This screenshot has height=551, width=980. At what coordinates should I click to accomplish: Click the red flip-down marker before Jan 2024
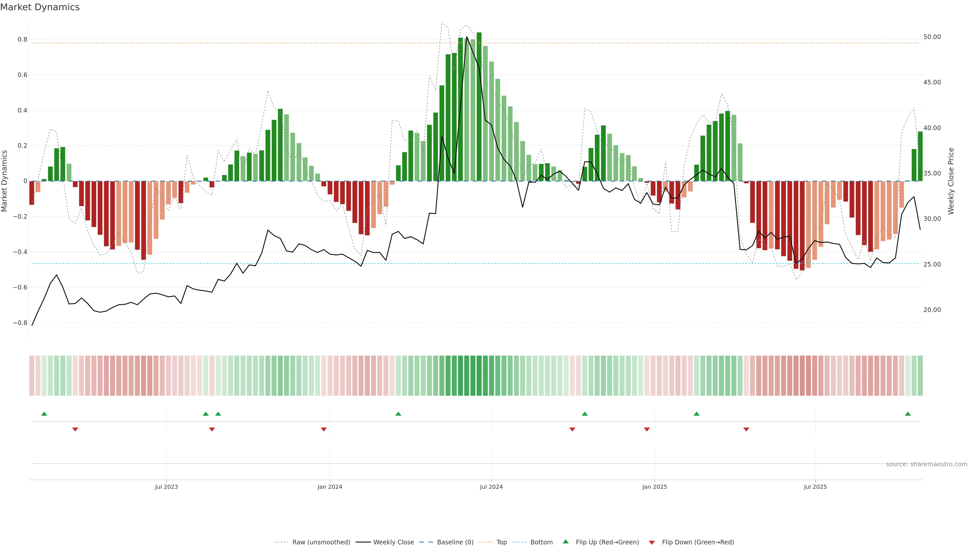coord(324,429)
